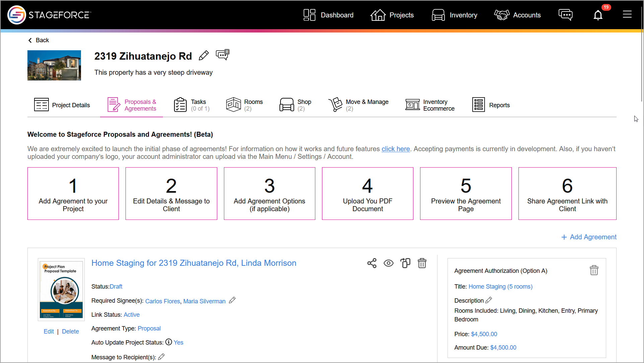Preview agreement with the eye icon
The width and height of the screenshot is (644, 363).
[388, 263]
